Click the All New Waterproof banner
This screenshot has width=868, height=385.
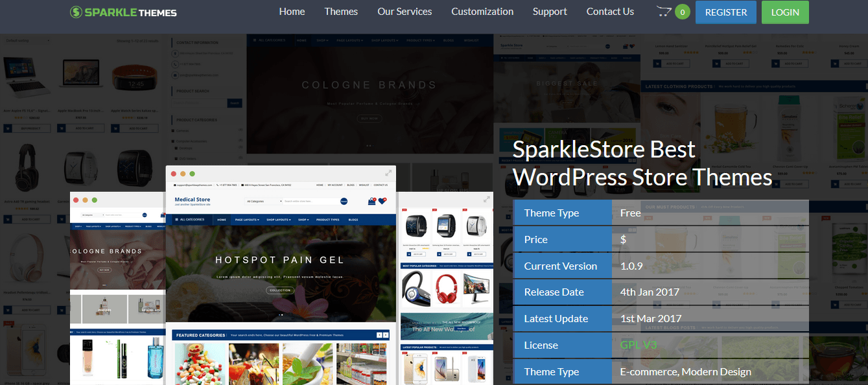coord(447,326)
